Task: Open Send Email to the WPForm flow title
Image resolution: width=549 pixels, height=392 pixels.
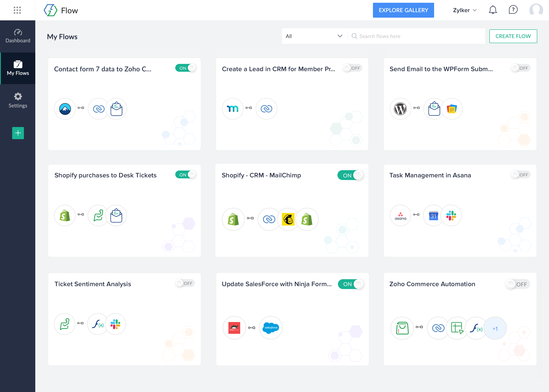Action: (x=441, y=69)
